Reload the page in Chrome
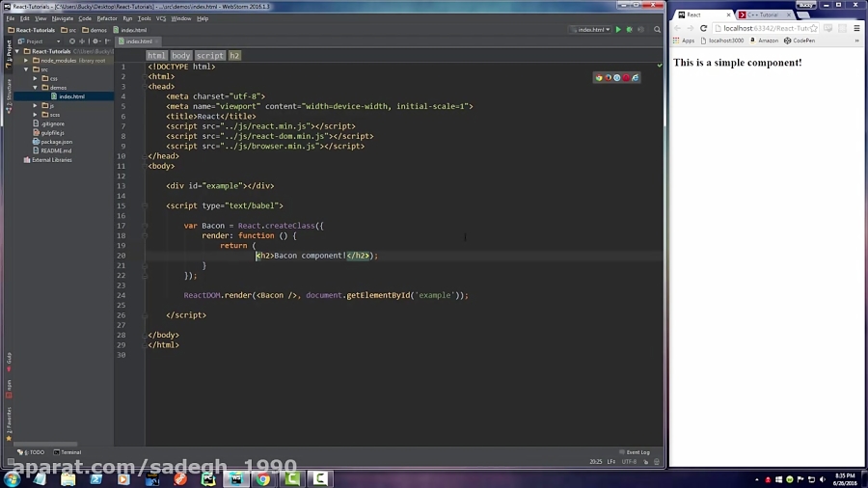 point(704,28)
